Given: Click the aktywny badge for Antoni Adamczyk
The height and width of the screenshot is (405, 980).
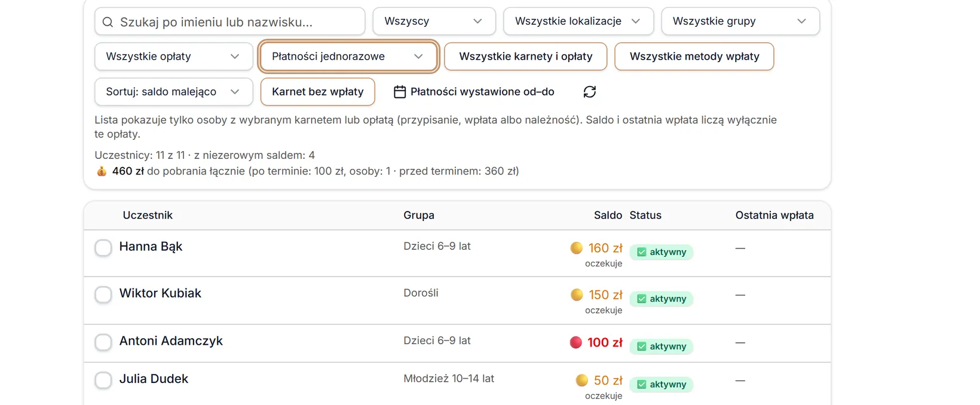Looking at the screenshot, I should click(661, 346).
